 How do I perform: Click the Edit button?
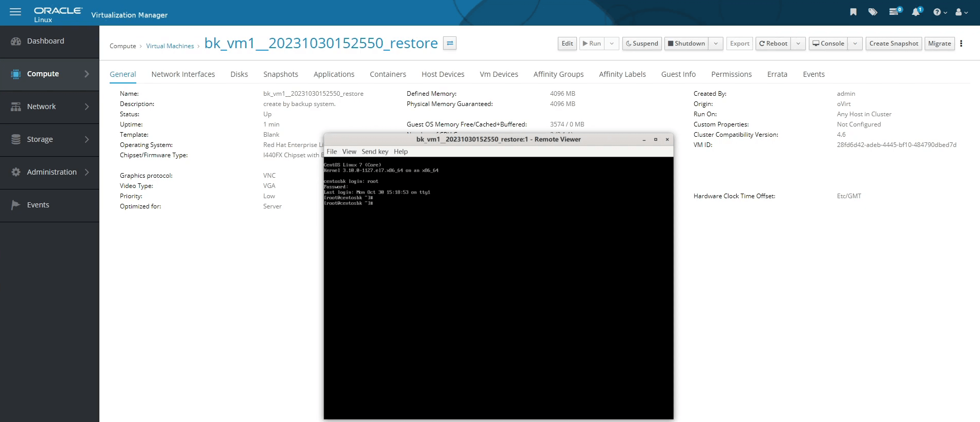coord(567,44)
